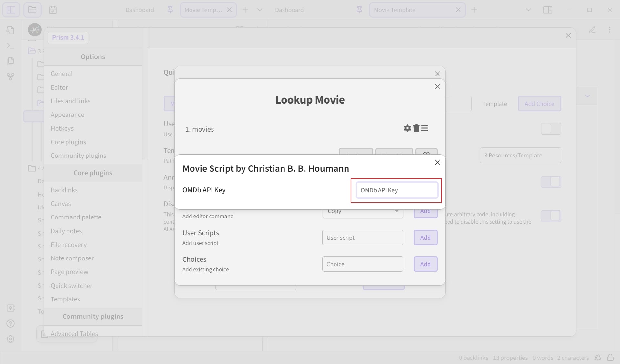Open the file explorer folder icon
This screenshot has height=364, width=620.
coord(32,10)
